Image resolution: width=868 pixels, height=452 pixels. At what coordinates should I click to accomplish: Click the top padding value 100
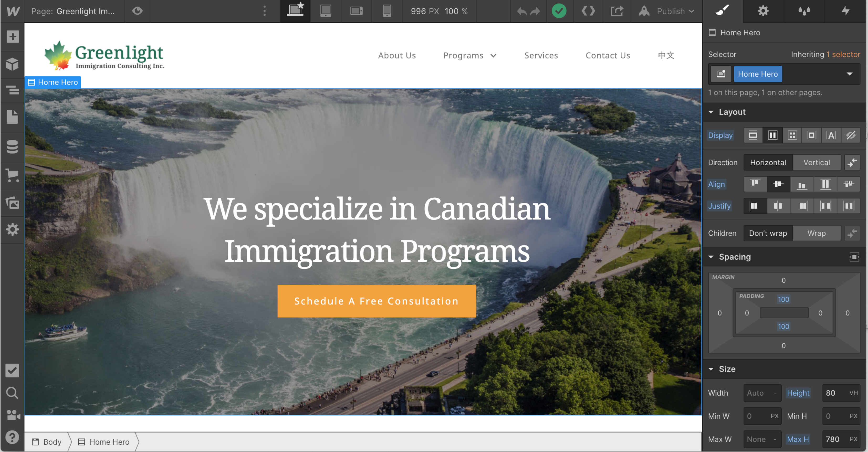point(783,299)
